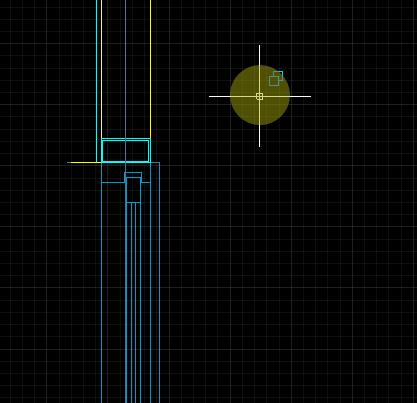Select the small tall blue rectangle below the cap
This screenshot has width=417, height=403.
click(x=133, y=190)
